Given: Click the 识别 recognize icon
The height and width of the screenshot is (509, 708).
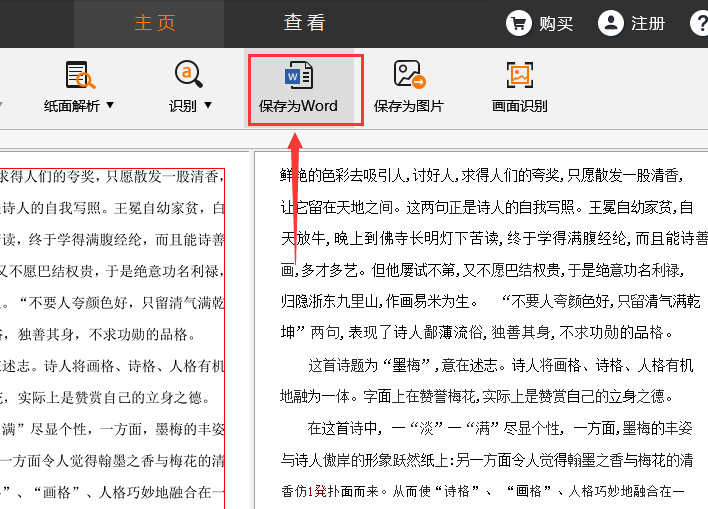Looking at the screenshot, I should coord(189,76).
